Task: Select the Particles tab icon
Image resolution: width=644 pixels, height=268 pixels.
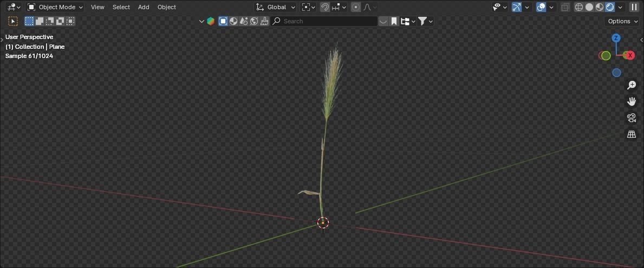Action: click(244, 21)
